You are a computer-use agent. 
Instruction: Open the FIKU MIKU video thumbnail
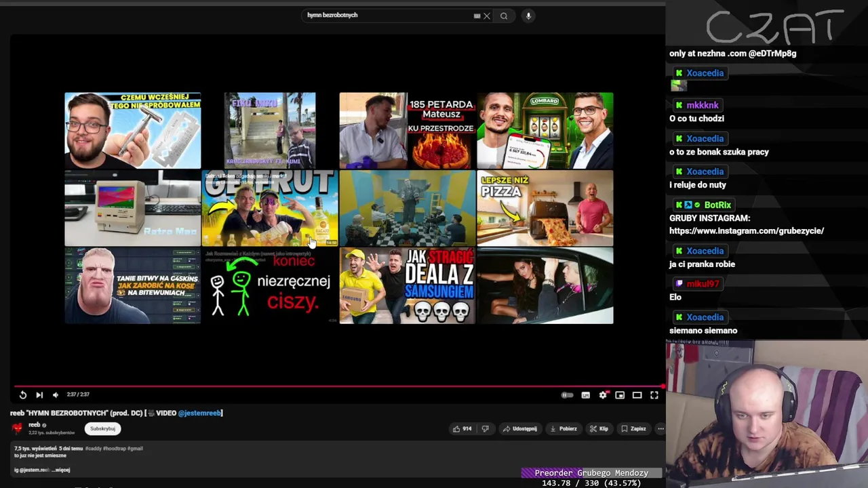(x=270, y=130)
